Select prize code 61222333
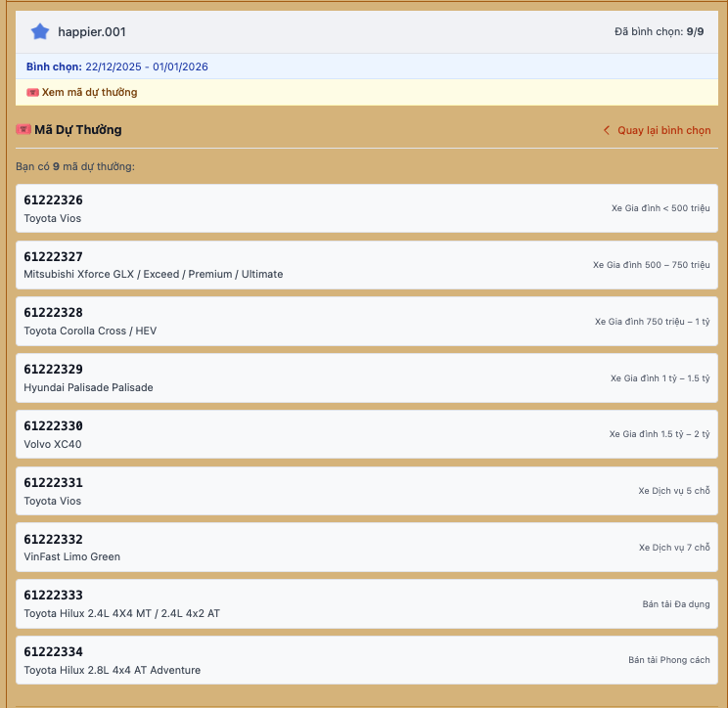Screen dimensions: 728x708 pyautogui.click(x=54, y=596)
